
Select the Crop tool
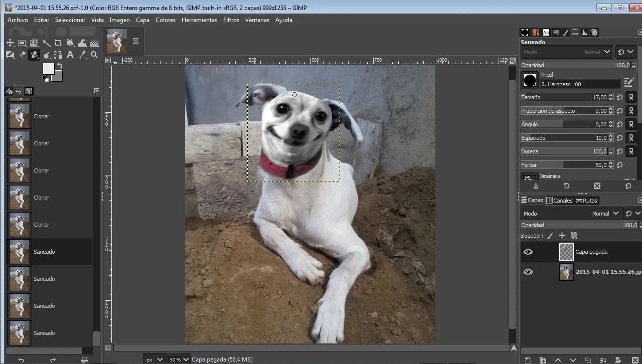pos(58,43)
